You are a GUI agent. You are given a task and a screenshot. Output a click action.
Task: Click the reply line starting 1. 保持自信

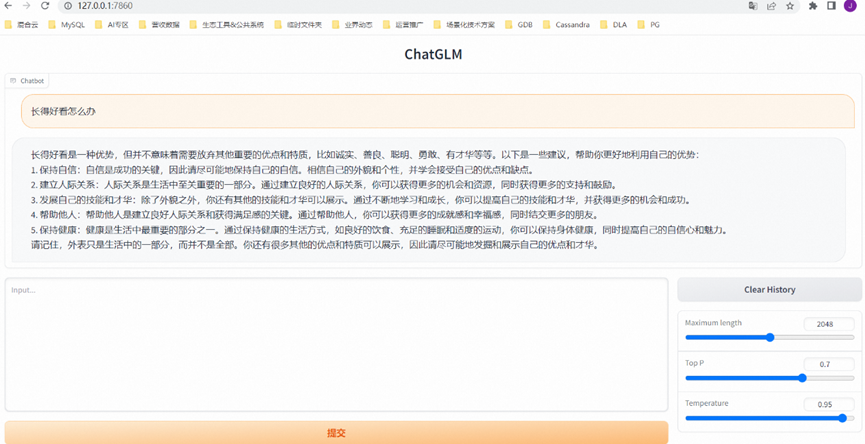tap(282, 170)
